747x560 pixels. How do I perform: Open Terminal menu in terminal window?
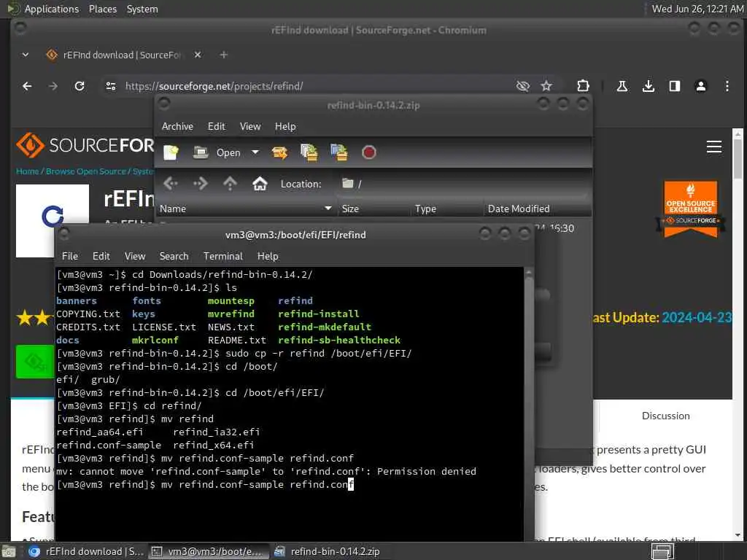pyautogui.click(x=223, y=256)
